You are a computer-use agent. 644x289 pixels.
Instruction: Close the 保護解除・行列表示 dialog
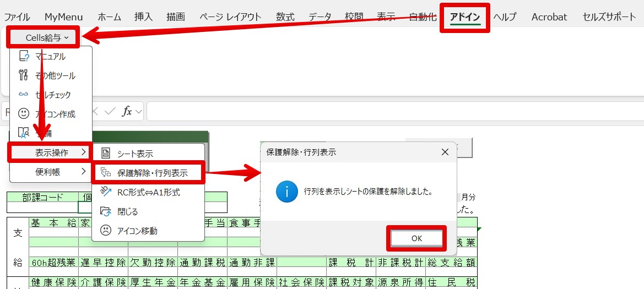point(445,152)
